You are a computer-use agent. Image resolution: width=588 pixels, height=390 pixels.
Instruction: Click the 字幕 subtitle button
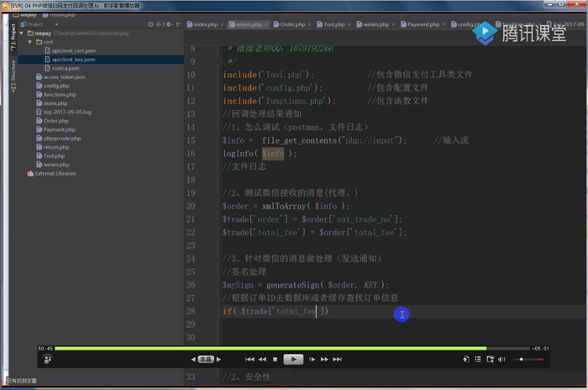click(x=205, y=360)
